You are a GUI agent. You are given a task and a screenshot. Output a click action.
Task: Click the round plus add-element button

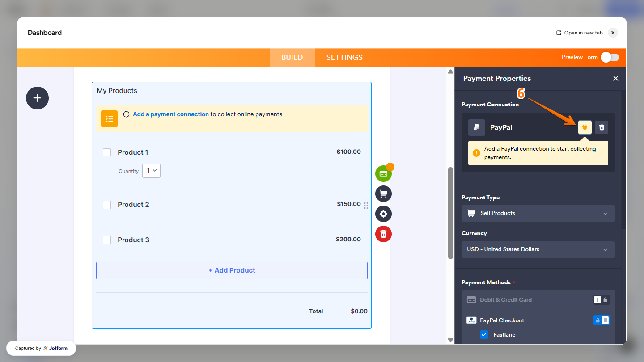[37, 98]
